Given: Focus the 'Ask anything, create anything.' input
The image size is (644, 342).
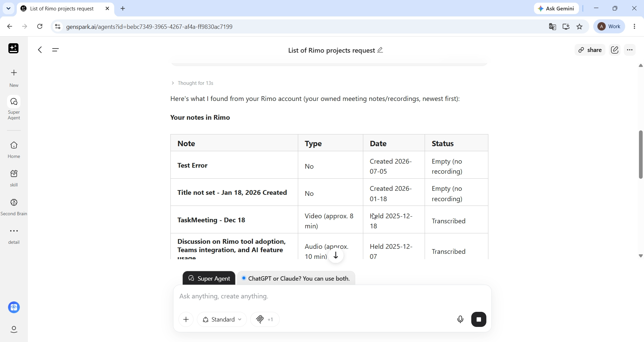Looking at the screenshot, I should (332, 297).
